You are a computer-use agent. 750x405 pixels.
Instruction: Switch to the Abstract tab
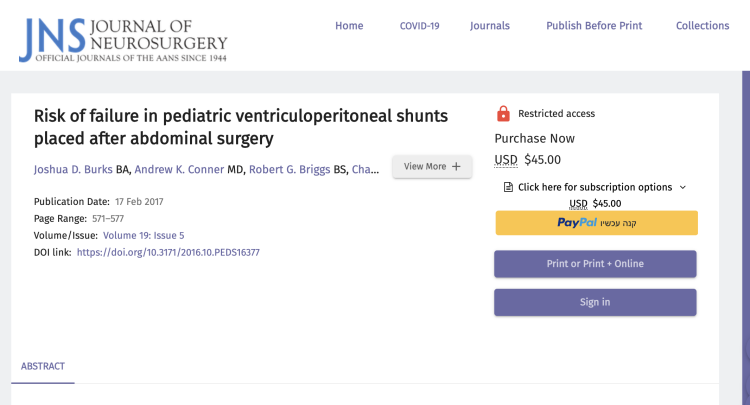point(43,367)
